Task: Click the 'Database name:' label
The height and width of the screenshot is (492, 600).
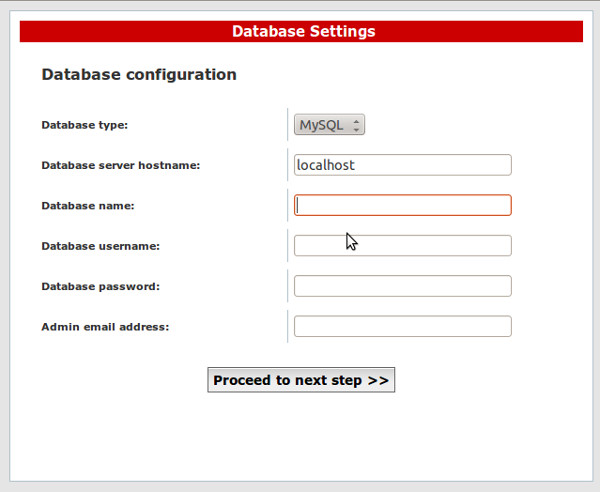Action: pyautogui.click(x=88, y=206)
